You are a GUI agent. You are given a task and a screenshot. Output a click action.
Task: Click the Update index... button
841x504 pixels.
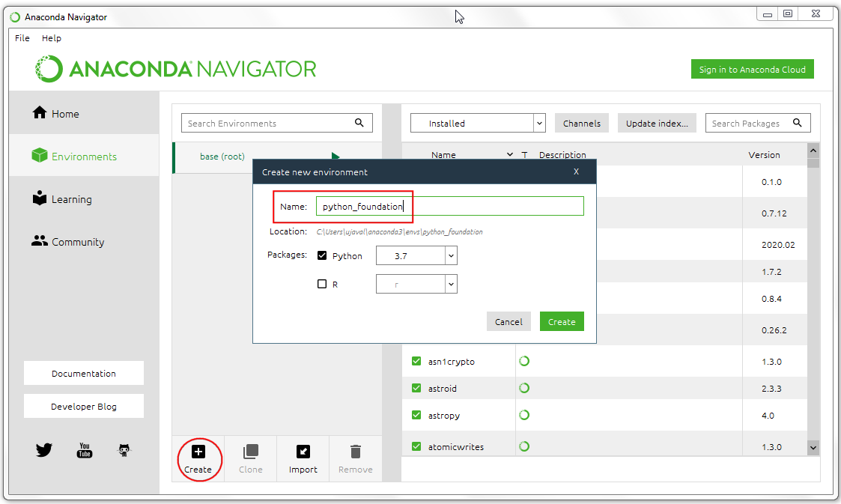pos(657,124)
